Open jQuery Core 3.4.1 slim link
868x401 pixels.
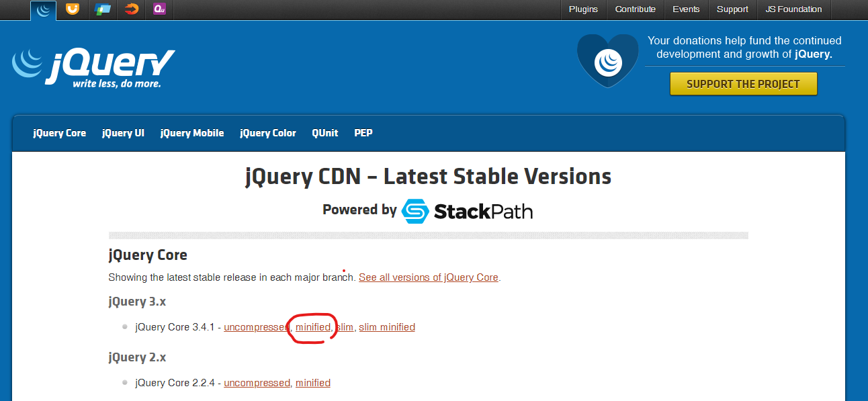(x=345, y=327)
